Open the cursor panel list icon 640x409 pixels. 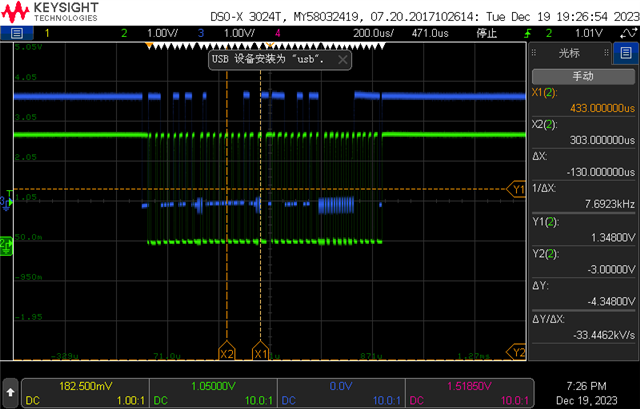[626, 53]
